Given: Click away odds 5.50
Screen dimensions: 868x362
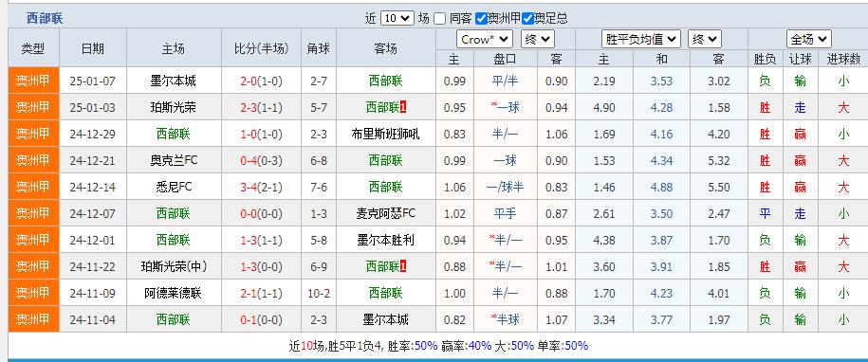Looking at the screenshot, I should 719,188.
